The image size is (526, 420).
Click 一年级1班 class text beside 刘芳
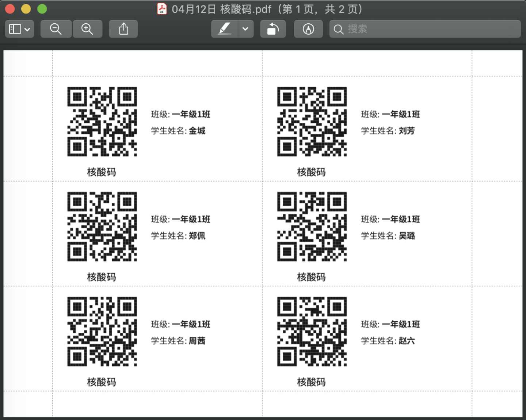(401, 114)
